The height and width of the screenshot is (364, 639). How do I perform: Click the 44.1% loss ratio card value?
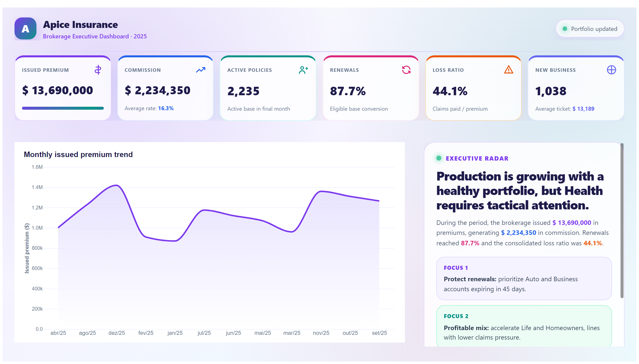[450, 91]
